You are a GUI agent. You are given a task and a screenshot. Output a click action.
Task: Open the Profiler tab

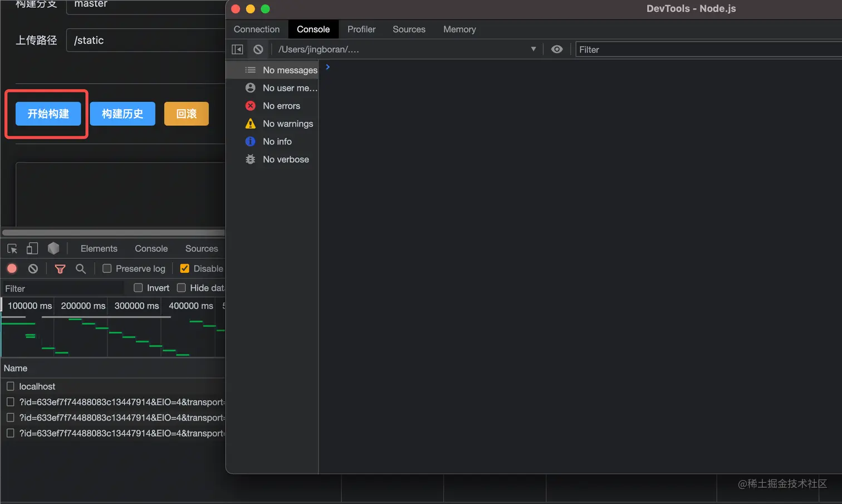point(361,30)
